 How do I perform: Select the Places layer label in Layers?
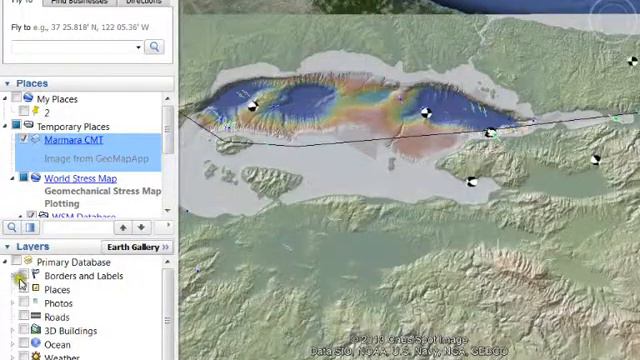tap(57, 290)
